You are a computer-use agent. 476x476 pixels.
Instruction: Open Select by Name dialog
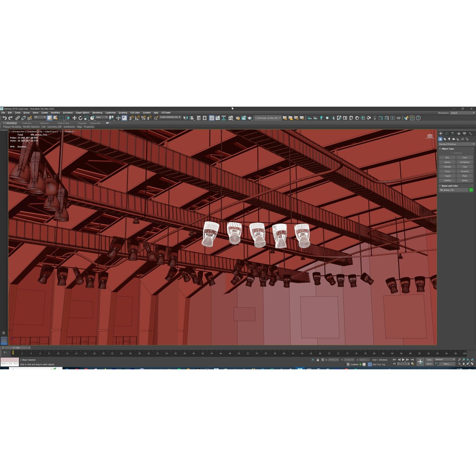(x=55, y=118)
